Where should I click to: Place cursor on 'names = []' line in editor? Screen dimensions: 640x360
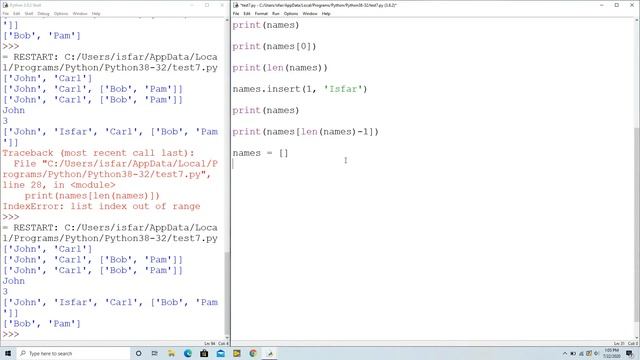tap(260, 153)
